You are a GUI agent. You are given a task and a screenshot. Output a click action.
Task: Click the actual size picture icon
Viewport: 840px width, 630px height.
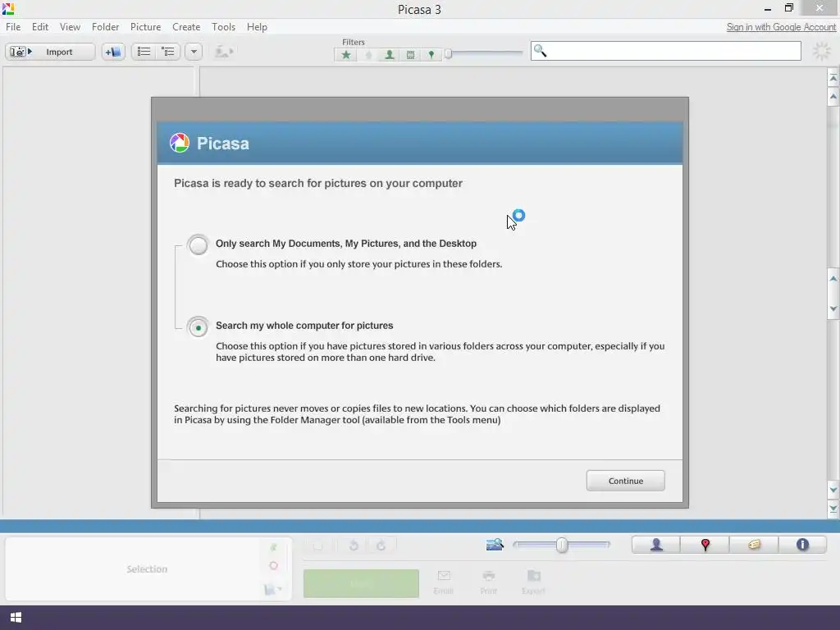click(495, 545)
